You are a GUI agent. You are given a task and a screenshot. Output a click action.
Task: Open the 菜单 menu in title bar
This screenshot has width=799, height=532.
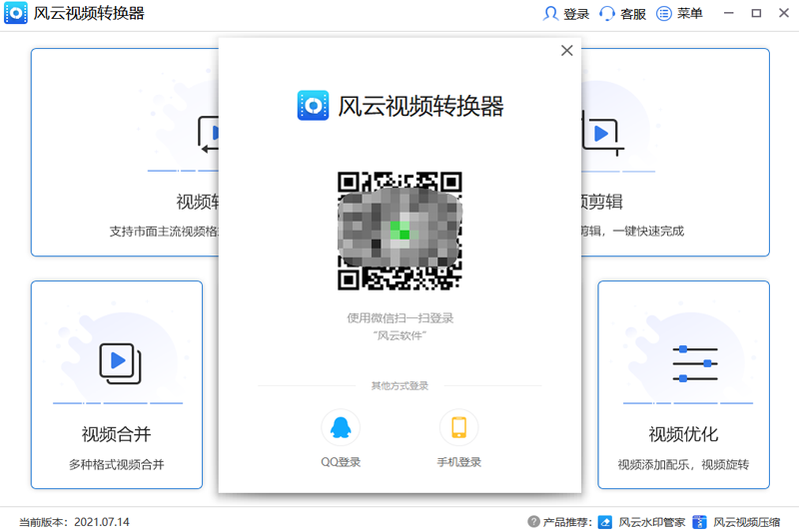pyautogui.click(x=679, y=14)
